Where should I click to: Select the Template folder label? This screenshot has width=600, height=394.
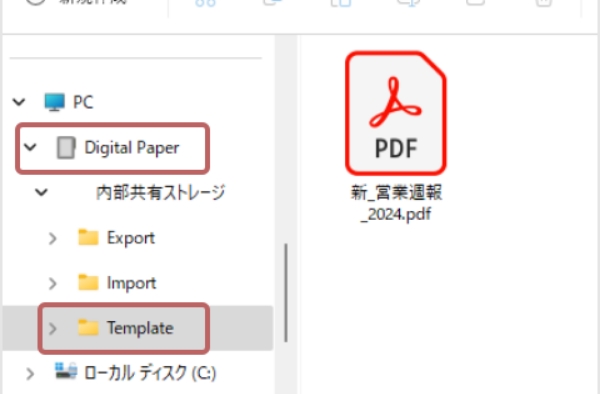(x=140, y=328)
